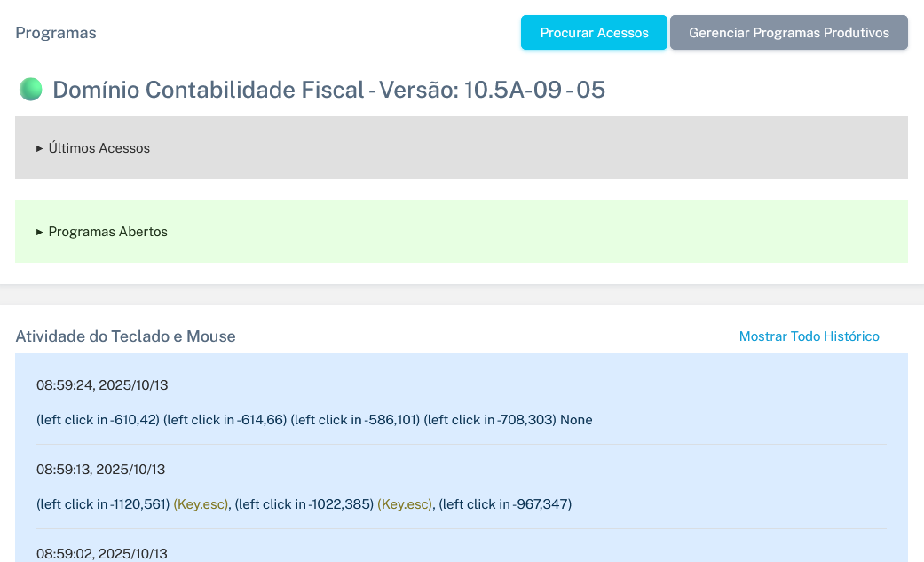Click the None text ending the first log
This screenshot has height=562, width=924.
576,420
